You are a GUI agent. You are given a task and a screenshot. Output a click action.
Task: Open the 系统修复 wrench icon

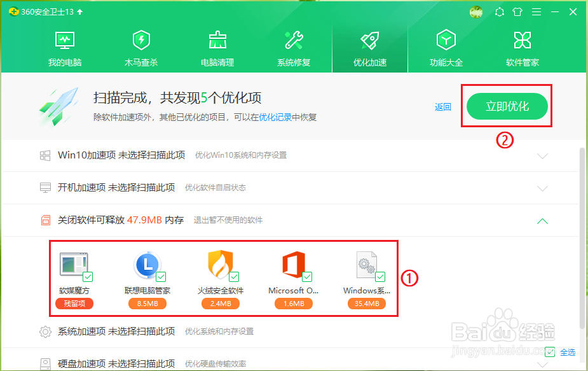point(294,40)
